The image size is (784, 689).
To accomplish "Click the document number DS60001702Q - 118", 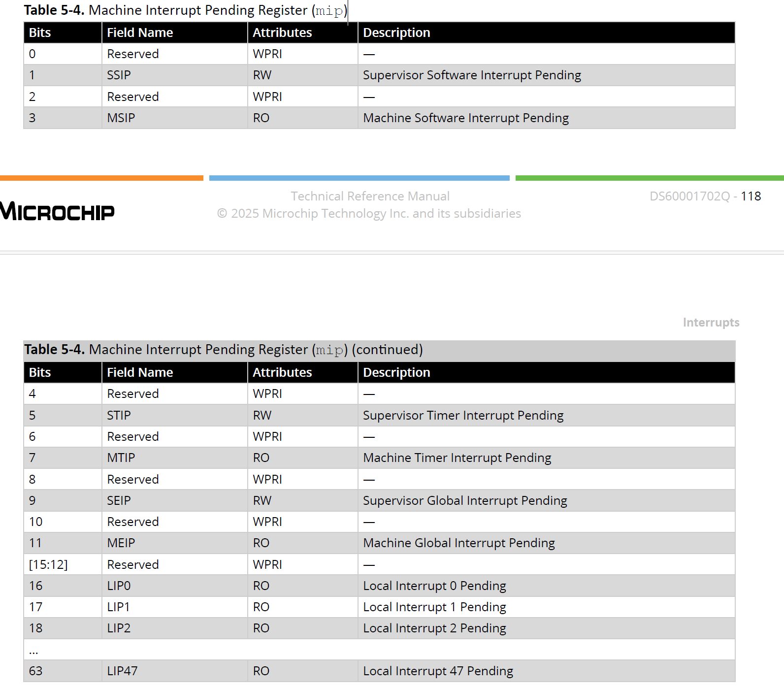I will click(705, 196).
